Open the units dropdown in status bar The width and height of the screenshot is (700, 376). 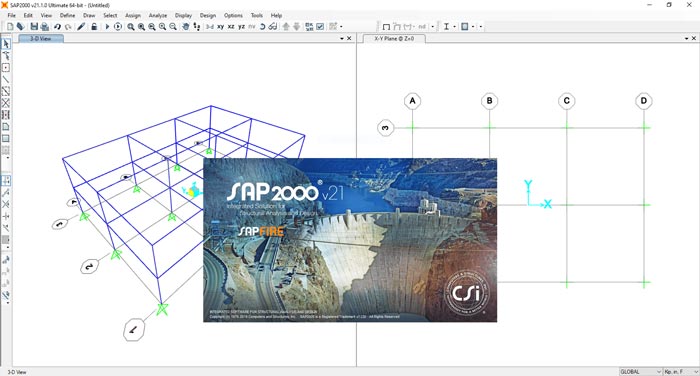coord(681,372)
